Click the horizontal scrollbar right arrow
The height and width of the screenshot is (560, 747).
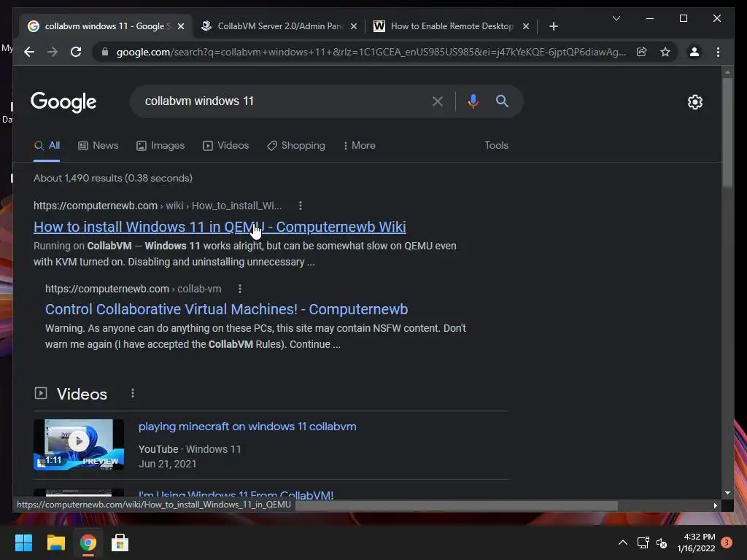(715, 506)
